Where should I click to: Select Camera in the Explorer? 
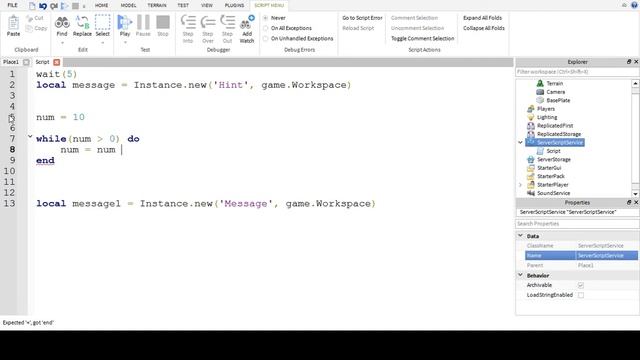point(555,92)
